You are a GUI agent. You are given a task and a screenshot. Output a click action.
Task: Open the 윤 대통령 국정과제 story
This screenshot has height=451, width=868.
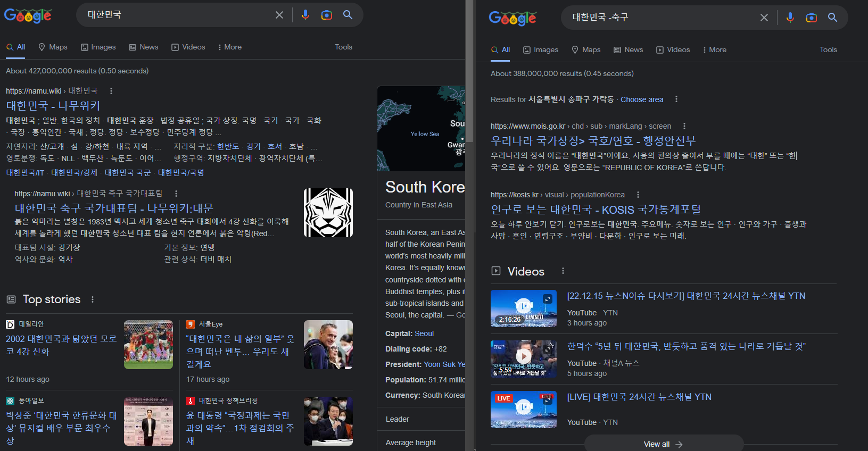click(240, 428)
